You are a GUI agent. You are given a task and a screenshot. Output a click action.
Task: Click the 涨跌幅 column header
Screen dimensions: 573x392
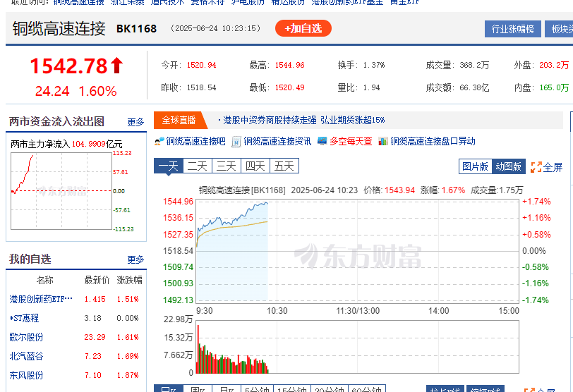click(129, 281)
